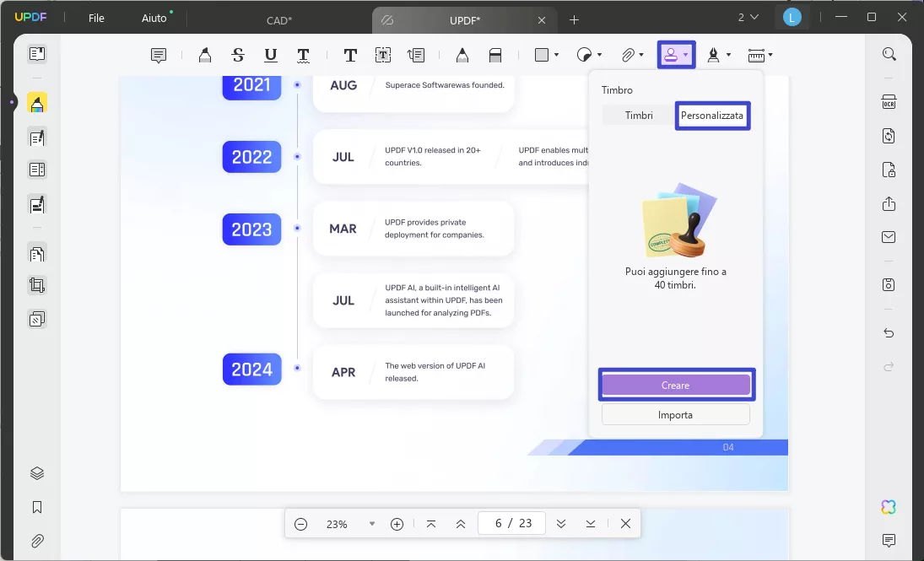
Task: Open the Layers panel icon
Action: 37,473
